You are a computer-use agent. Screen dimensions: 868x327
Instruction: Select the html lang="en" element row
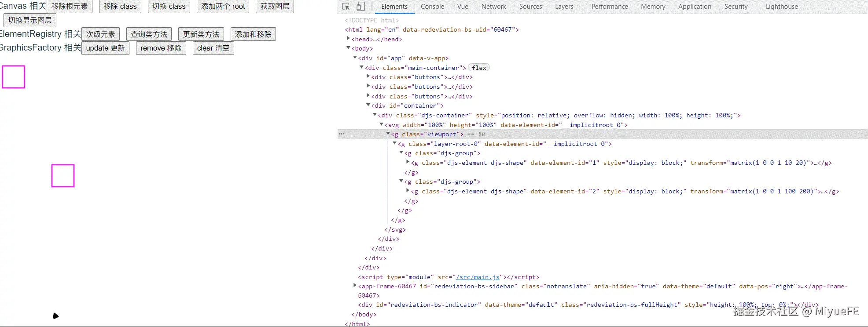pos(432,29)
